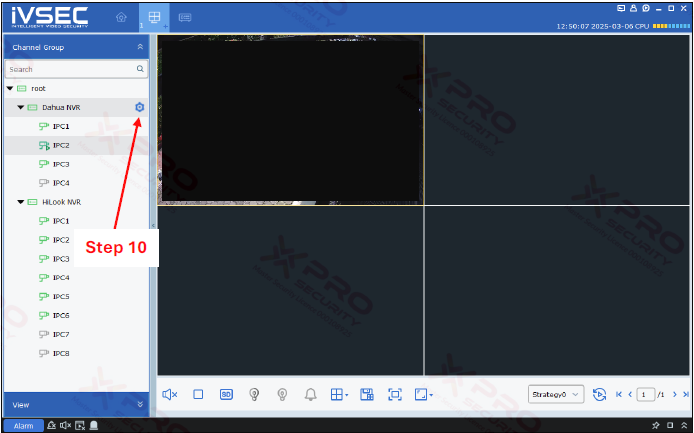
Task: Click the second light bulb icon
Action: [x=282, y=394]
